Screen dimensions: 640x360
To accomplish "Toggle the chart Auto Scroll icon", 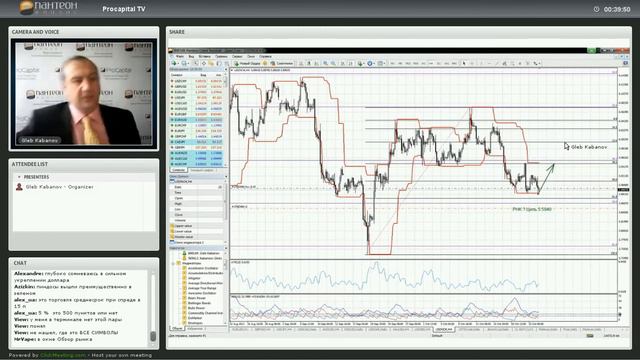I will [x=342, y=63].
